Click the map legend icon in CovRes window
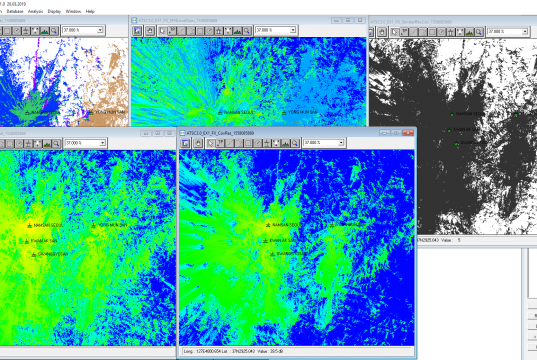 pyautogui.click(x=185, y=143)
